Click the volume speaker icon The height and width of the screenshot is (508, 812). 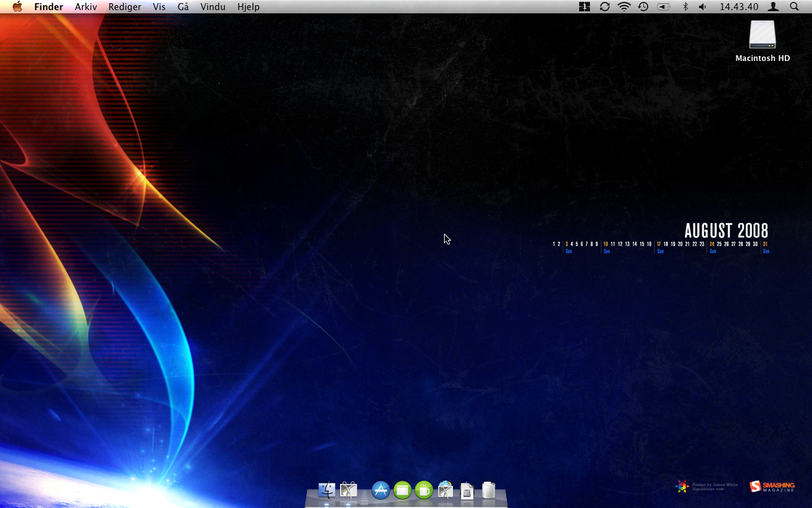point(702,7)
